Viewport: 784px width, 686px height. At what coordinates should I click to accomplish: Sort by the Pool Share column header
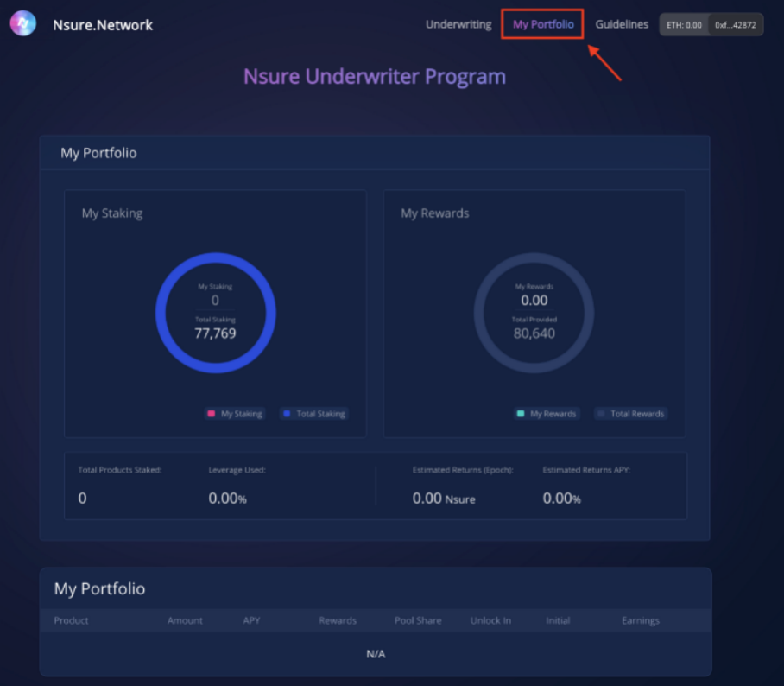point(418,620)
